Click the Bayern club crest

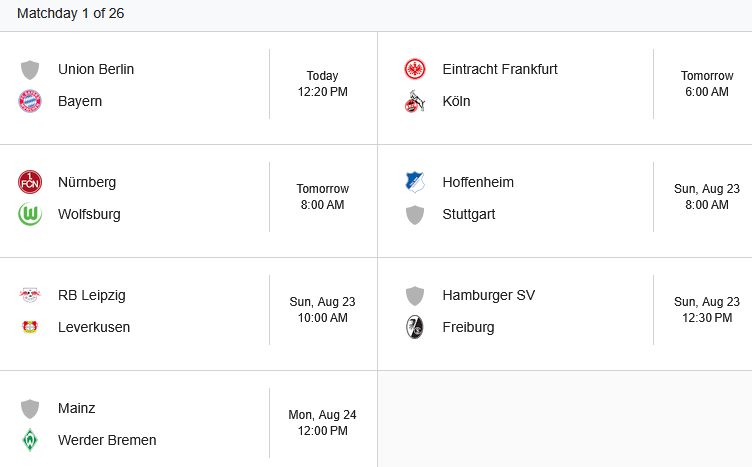pyautogui.click(x=30, y=101)
